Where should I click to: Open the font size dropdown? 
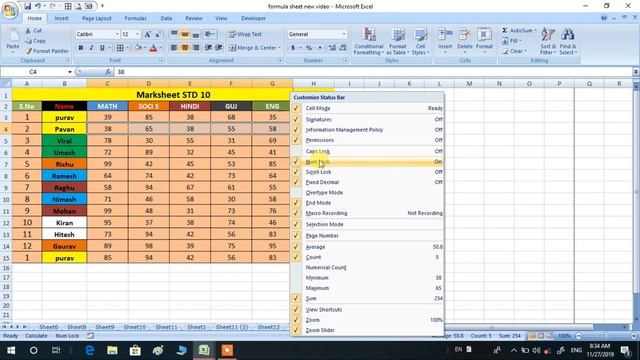pyautogui.click(x=137, y=34)
